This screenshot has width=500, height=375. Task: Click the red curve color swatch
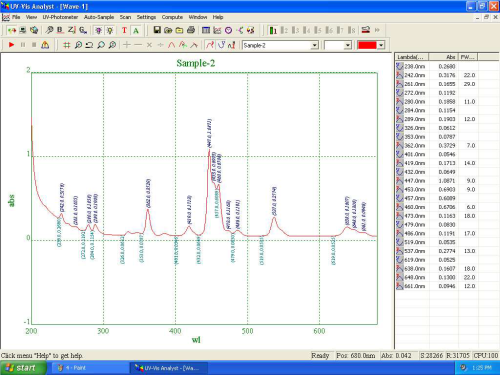coord(367,45)
